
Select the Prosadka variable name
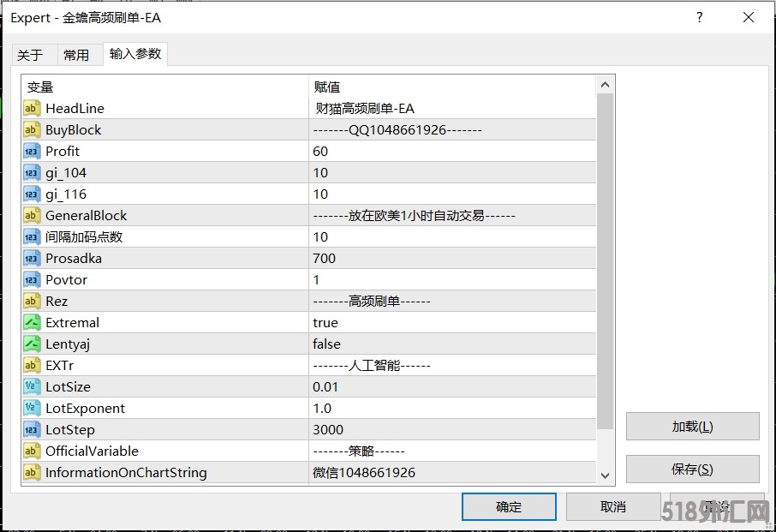click(74, 259)
